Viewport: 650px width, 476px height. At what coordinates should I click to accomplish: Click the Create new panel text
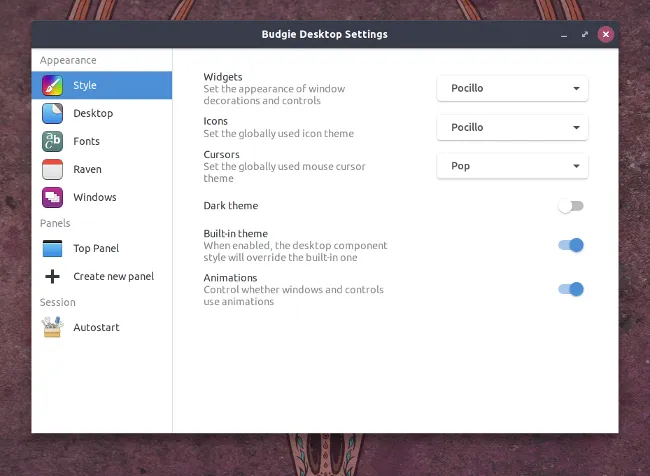(113, 276)
